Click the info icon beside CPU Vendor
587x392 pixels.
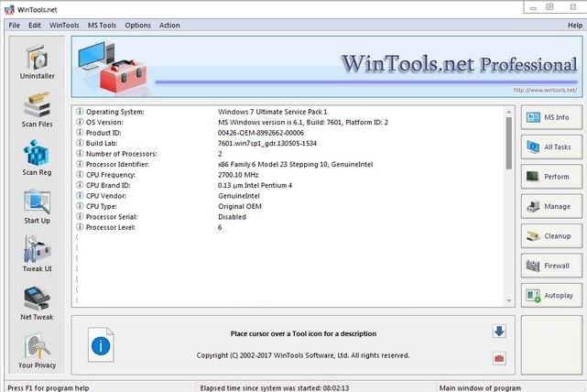click(x=80, y=195)
